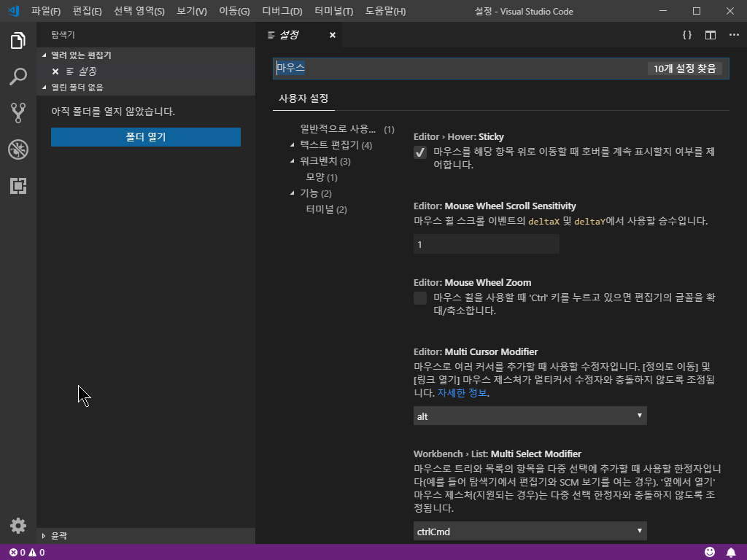
Task: Expand the 윤곽 outline section
Action: point(43,536)
